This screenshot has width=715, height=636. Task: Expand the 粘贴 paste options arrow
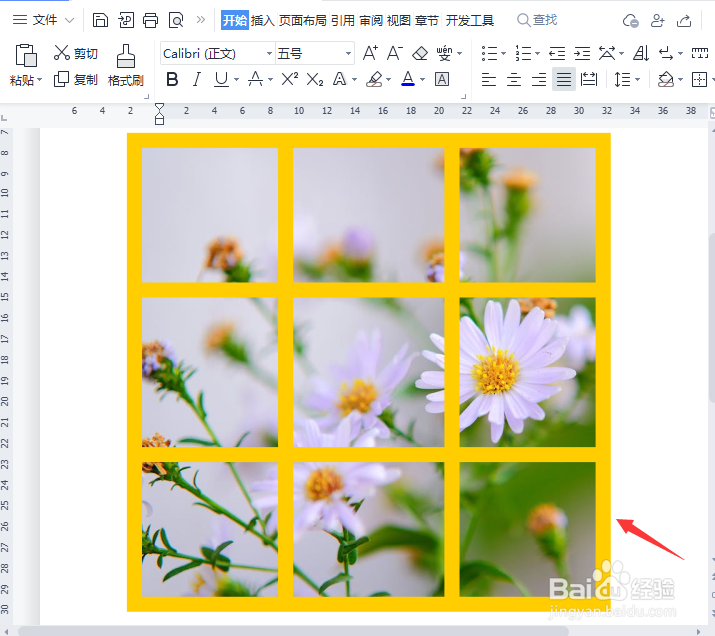40,80
